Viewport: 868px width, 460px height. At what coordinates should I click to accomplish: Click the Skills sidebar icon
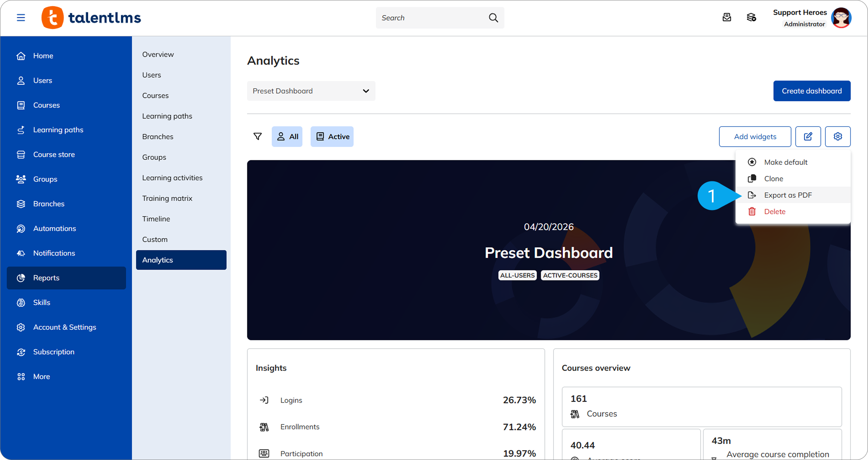click(x=21, y=302)
